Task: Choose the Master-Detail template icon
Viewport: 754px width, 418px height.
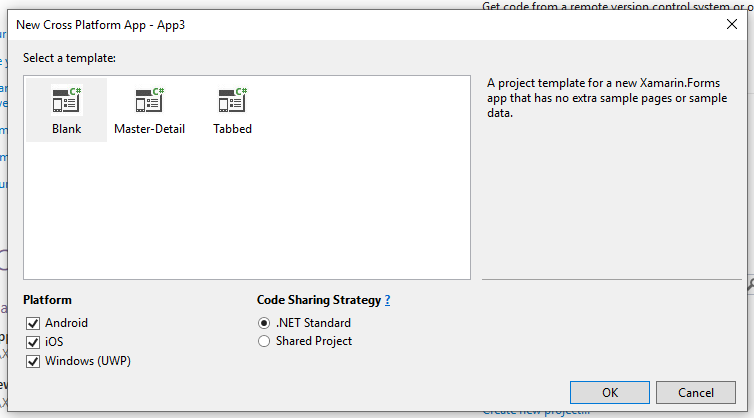Action: point(150,100)
